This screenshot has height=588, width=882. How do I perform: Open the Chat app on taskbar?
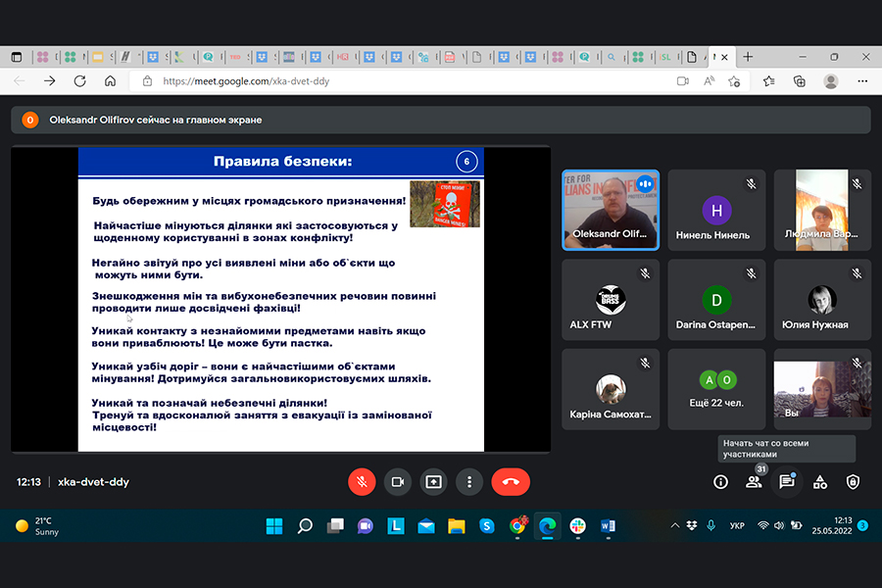tap(366, 526)
